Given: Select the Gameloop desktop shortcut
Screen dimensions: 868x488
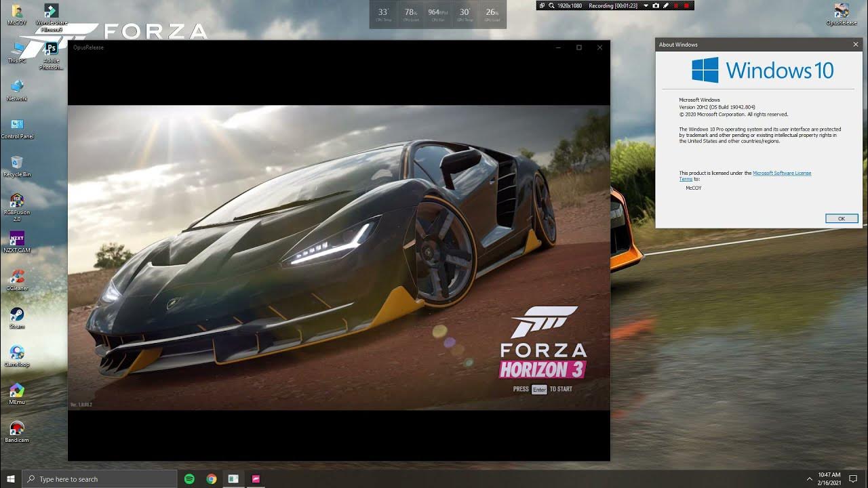Looking at the screenshot, I should 17,357.
